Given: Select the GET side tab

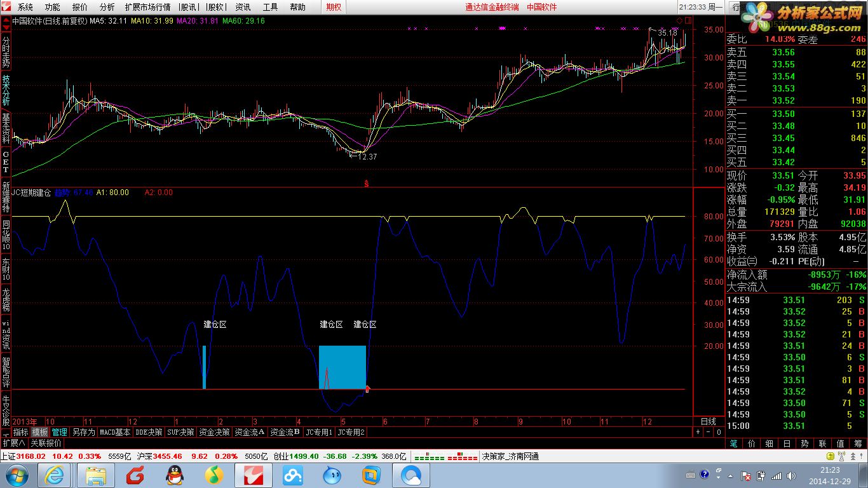Looking at the screenshot, I should point(6,163).
